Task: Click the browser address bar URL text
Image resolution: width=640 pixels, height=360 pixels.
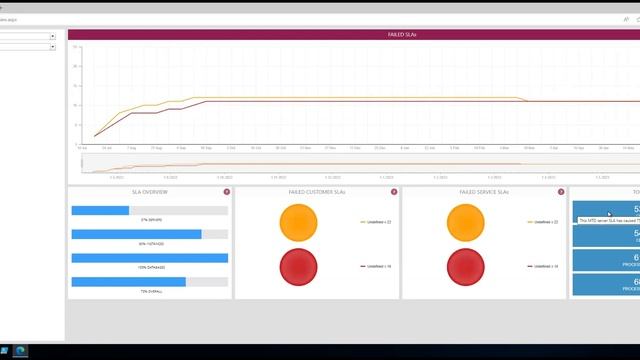Action: [x=8, y=20]
